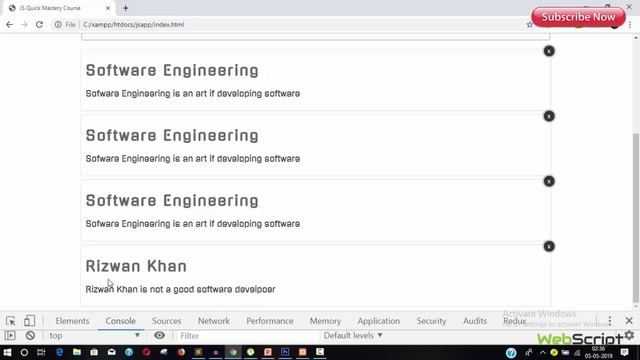Open the Windows notification center
This screenshot has height=360, width=640.
coord(625,352)
